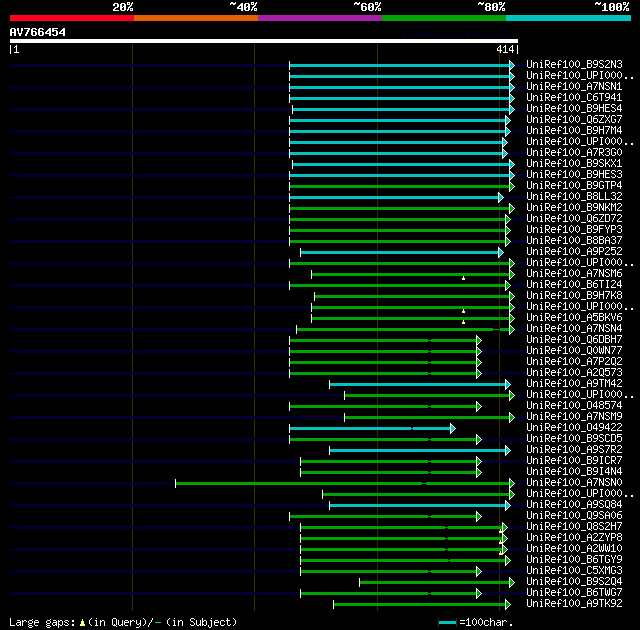Select the UniRef100_B9S2Q4 label

point(574,582)
